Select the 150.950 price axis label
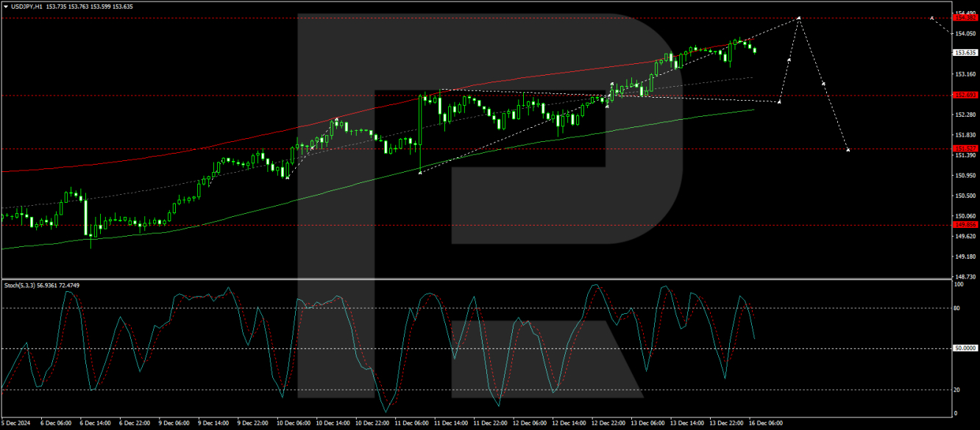The height and width of the screenshot is (430, 980). coord(965,176)
